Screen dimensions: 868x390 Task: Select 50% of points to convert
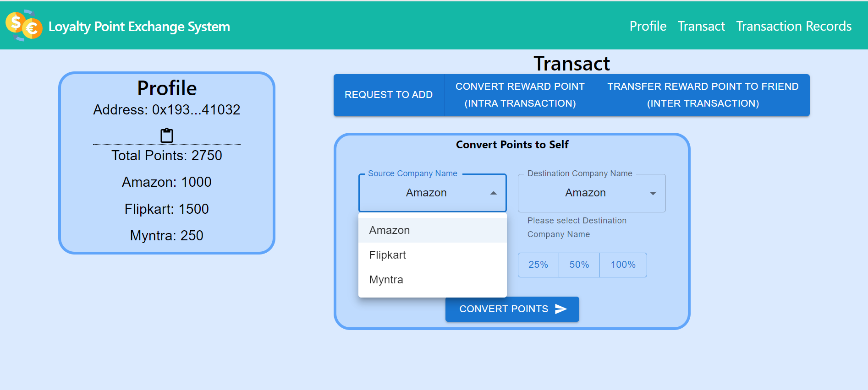click(579, 265)
